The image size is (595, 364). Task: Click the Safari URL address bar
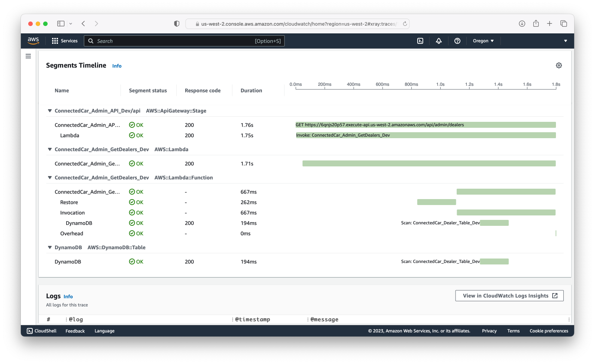pyautogui.click(x=297, y=24)
